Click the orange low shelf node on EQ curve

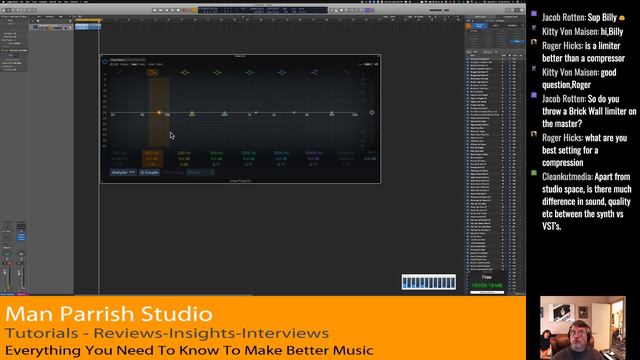click(159, 112)
